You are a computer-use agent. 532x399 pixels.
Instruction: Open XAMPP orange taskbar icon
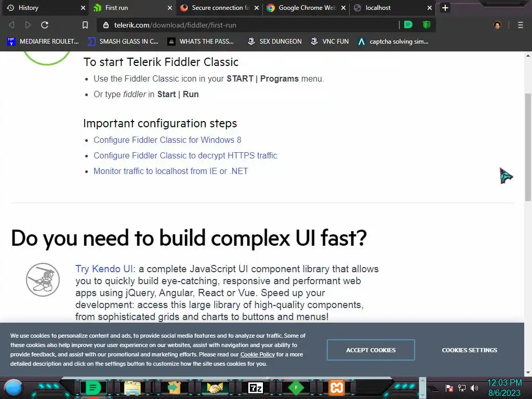click(x=337, y=388)
